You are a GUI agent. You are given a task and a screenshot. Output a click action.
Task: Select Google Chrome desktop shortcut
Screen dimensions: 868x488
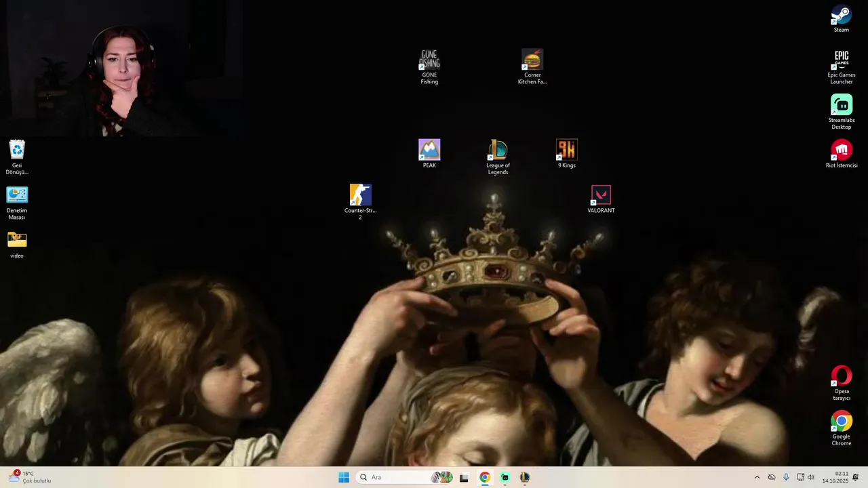pyautogui.click(x=842, y=428)
